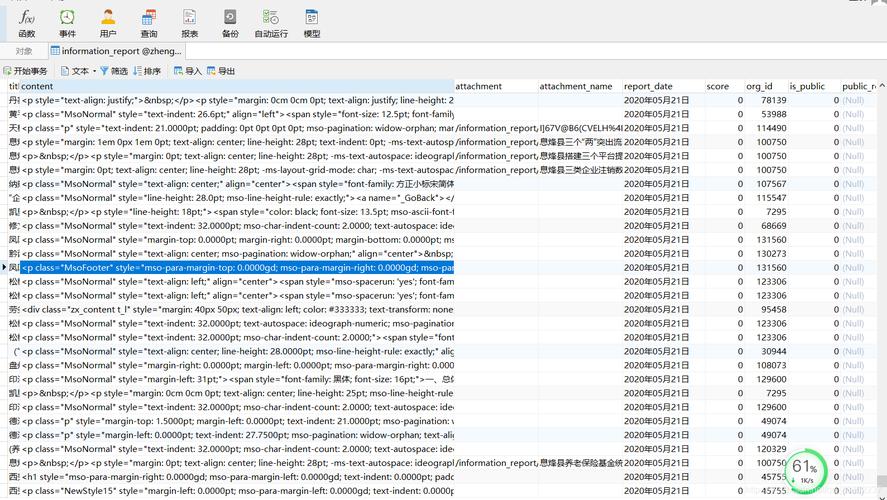Click the 导入 (Import) button
This screenshot has width=887, height=500.
point(188,71)
